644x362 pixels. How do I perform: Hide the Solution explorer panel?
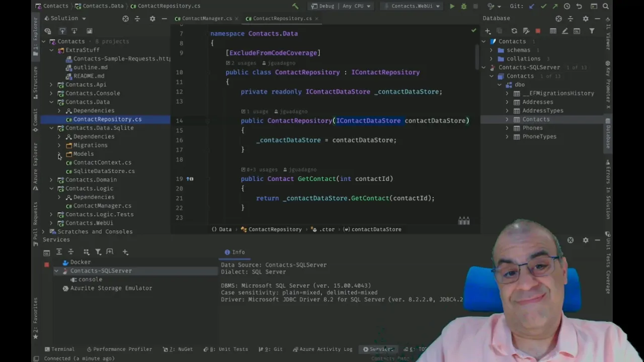[164, 18]
